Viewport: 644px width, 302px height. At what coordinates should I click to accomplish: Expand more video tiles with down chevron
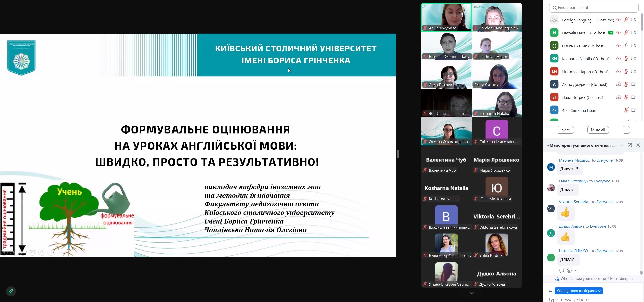pos(471,293)
